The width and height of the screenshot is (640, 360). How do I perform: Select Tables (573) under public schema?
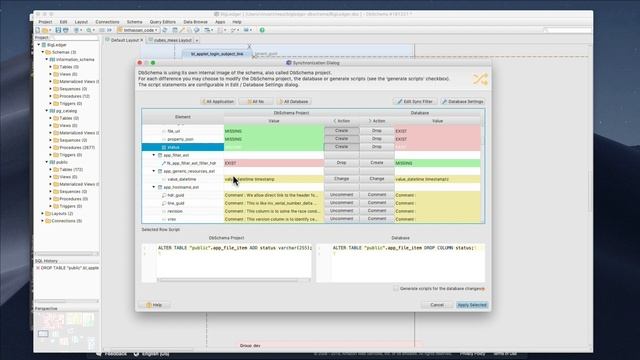[71, 169]
